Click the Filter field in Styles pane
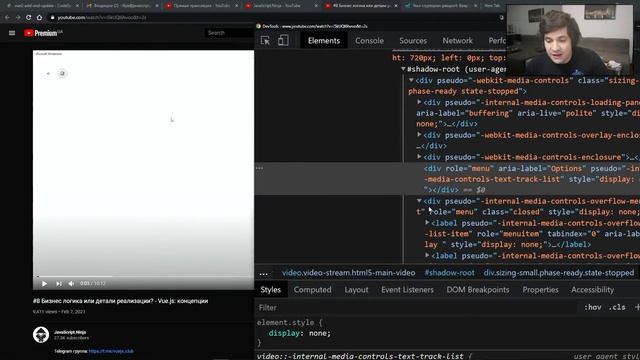This screenshot has height=360, width=640. click(x=416, y=307)
